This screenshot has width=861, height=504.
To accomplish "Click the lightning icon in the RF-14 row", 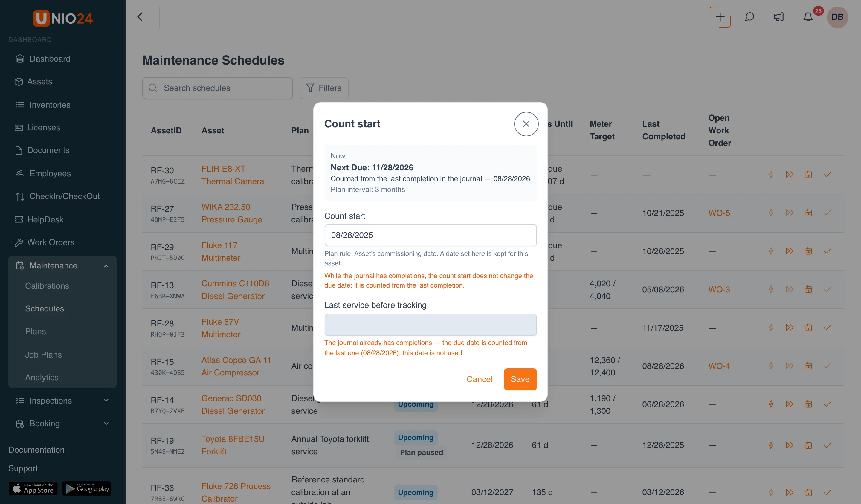I will (x=771, y=404).
